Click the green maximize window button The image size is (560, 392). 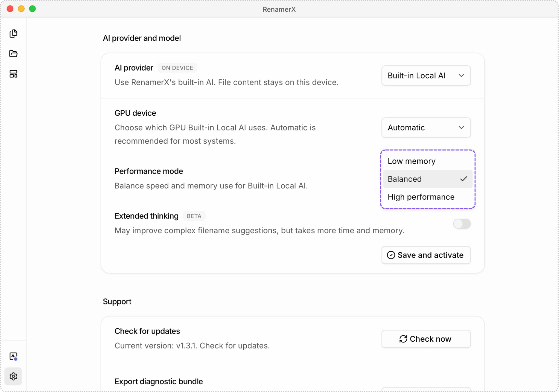32,9
